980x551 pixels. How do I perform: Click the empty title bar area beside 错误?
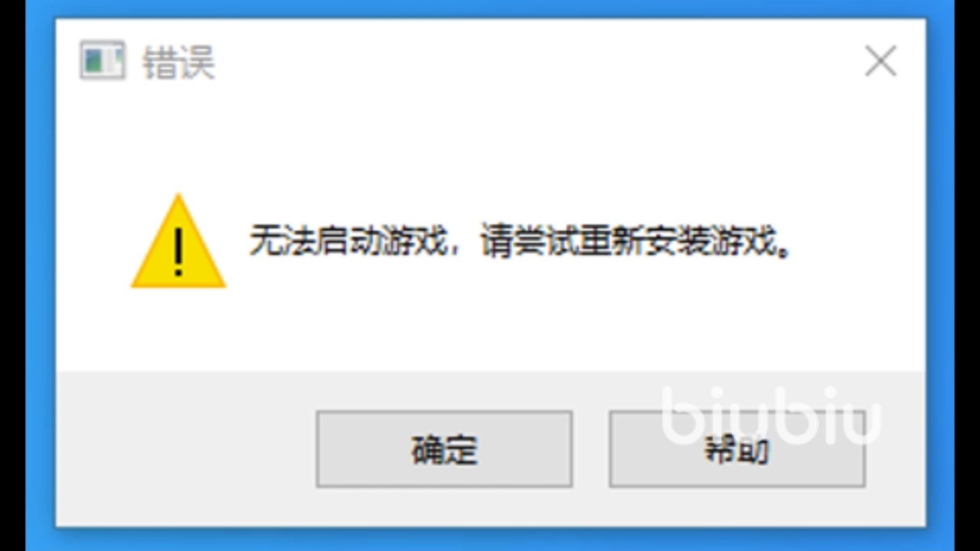(536, 61)
